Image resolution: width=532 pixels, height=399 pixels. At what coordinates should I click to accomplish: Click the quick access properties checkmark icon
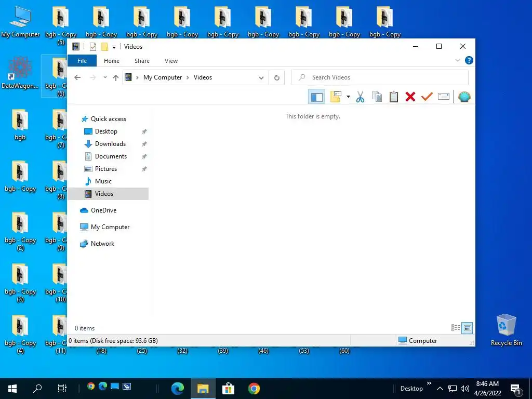coord(93,47)
